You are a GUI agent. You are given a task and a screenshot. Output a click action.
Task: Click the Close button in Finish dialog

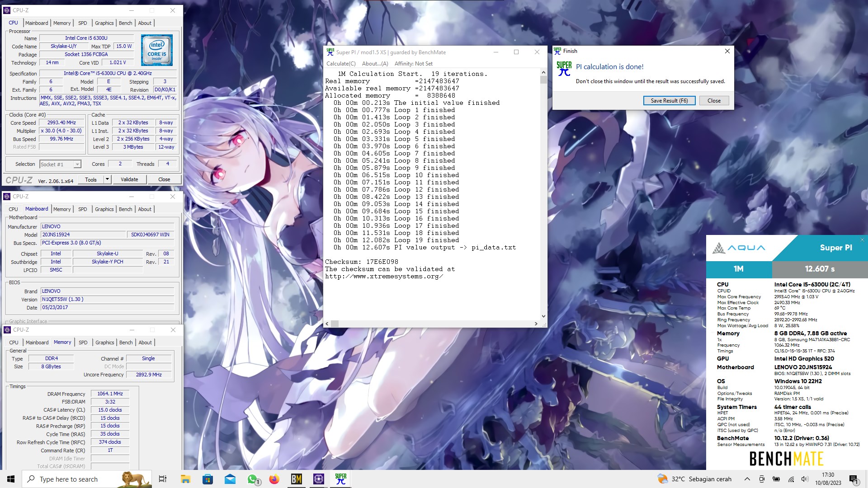click(714, 101)
